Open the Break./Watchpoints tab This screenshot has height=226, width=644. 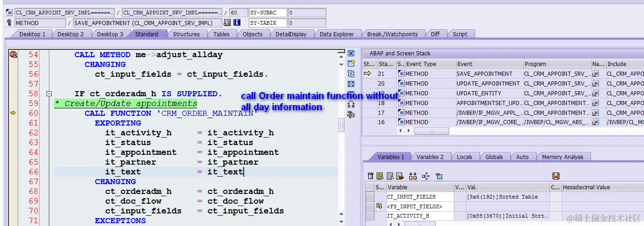[392, 34]
